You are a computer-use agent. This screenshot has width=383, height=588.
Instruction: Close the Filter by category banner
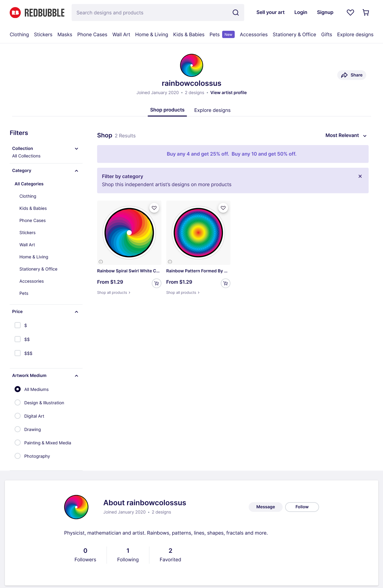coord(360,176)
